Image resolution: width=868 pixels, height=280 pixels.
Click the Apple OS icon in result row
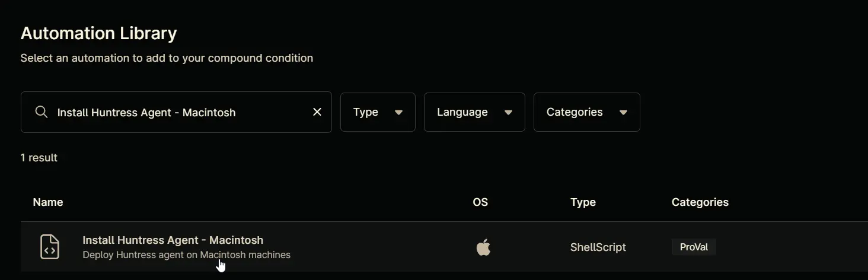484,247
